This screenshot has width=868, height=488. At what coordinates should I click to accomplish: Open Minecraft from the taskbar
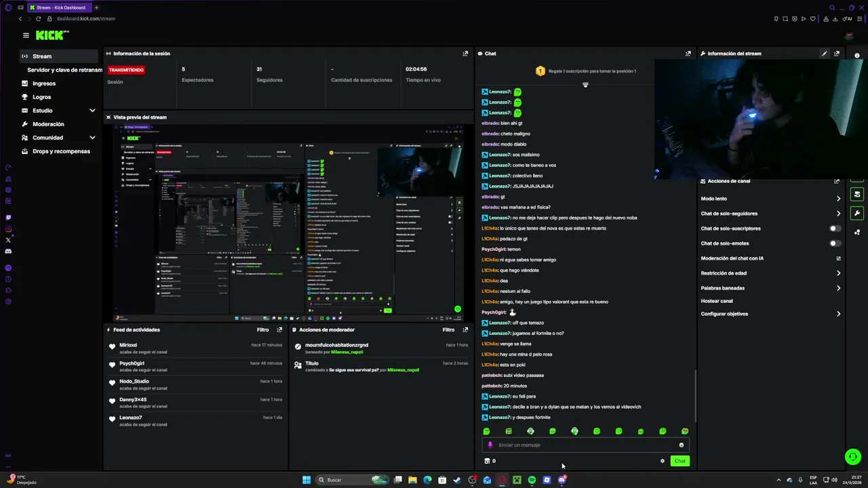point(517,480)
